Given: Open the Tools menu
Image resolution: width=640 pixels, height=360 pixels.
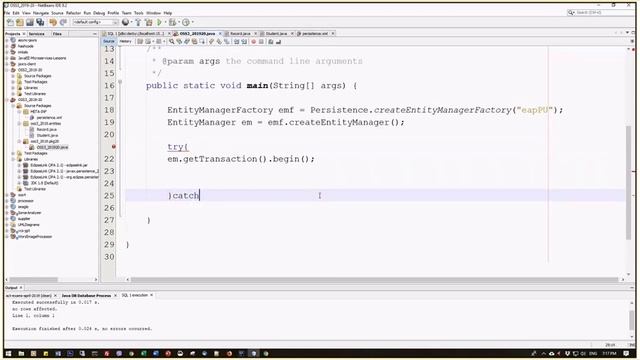Looking at the screenshot, I should pos(139,13).
